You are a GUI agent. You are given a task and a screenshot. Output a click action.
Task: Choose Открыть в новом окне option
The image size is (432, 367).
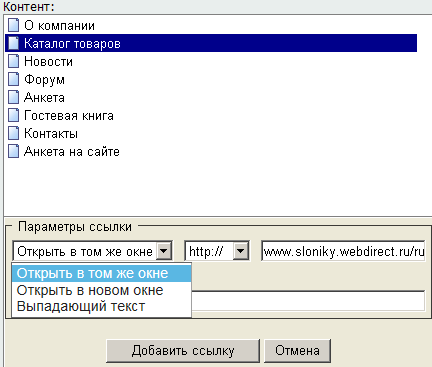[x=101, y=290]
